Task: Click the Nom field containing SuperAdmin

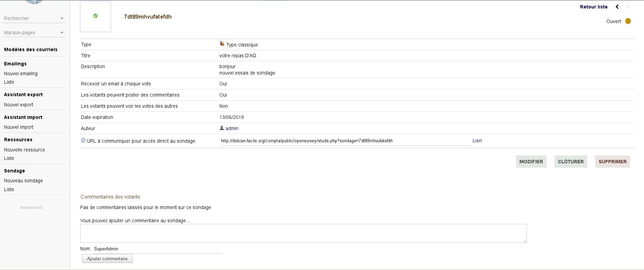Action: [x=157, y=249]
